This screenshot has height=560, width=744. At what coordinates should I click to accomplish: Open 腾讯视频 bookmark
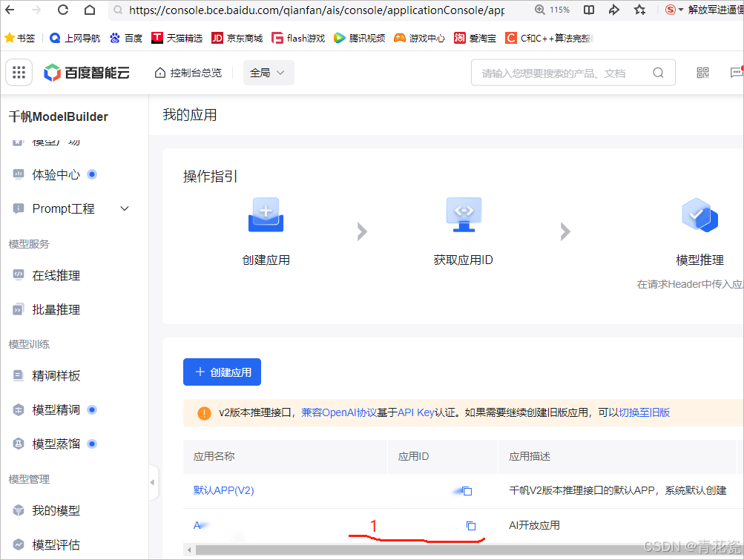click(359, 38)
